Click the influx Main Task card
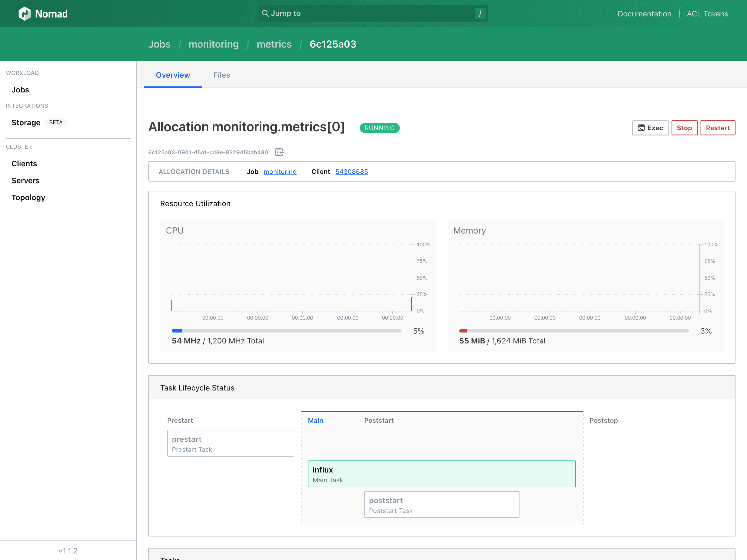This screenshot has height=560, width=747. coord(441,474)
